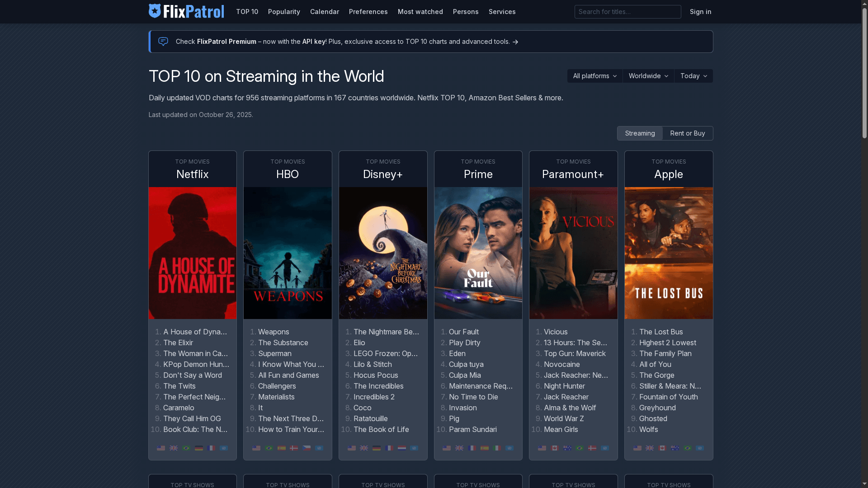This screenshot has height=488, width=868.
Task: Open the TOP 10 nav item
Action: pyautogui.click(x=247, y=12)
